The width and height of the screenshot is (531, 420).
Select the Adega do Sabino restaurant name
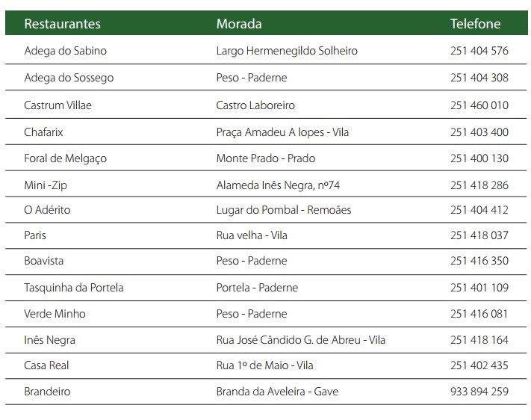tap(66, 51)
